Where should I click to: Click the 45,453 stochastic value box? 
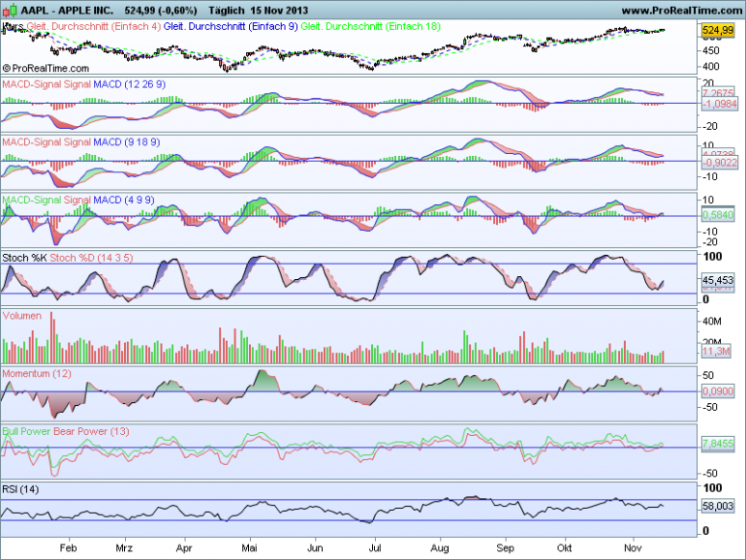coord(718,280)
